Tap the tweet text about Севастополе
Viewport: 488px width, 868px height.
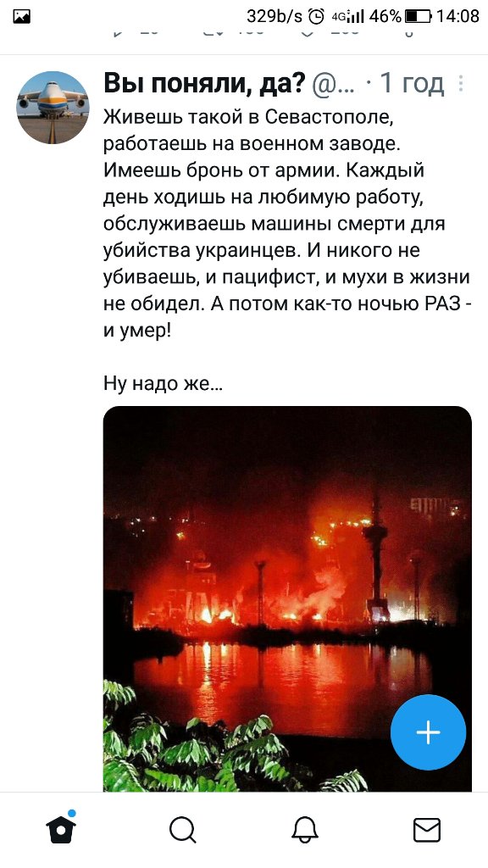286,224
